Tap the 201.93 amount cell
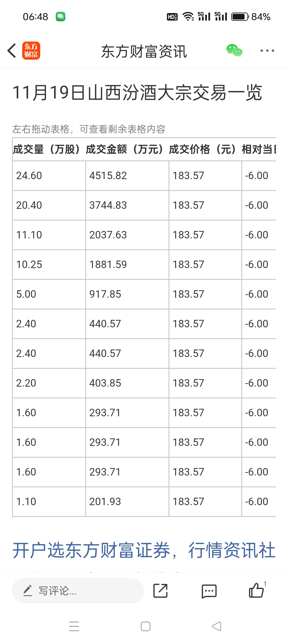This screenshot has width=288, height=644. click(127, 502)
